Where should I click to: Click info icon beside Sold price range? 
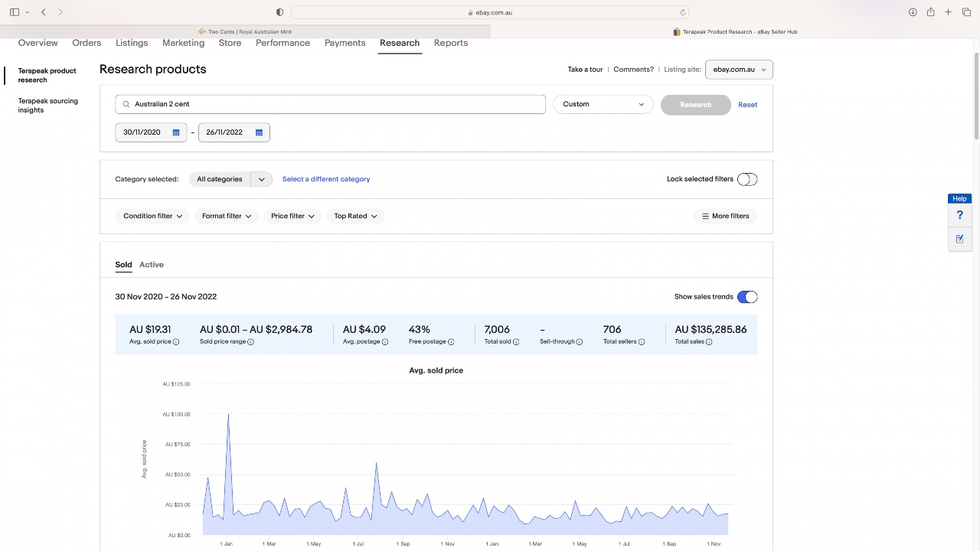250,342
